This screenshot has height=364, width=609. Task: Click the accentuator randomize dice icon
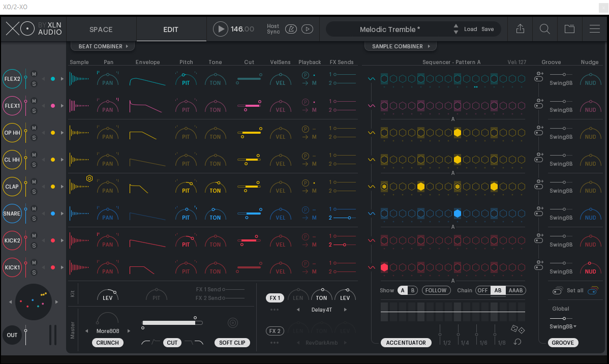(x=517, y=329)
